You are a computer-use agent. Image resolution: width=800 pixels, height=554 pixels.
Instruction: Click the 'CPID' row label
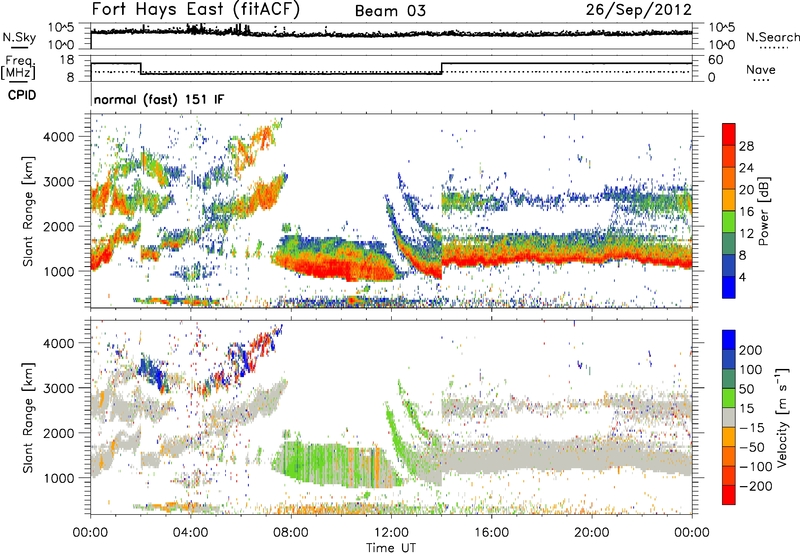point(22,95)
